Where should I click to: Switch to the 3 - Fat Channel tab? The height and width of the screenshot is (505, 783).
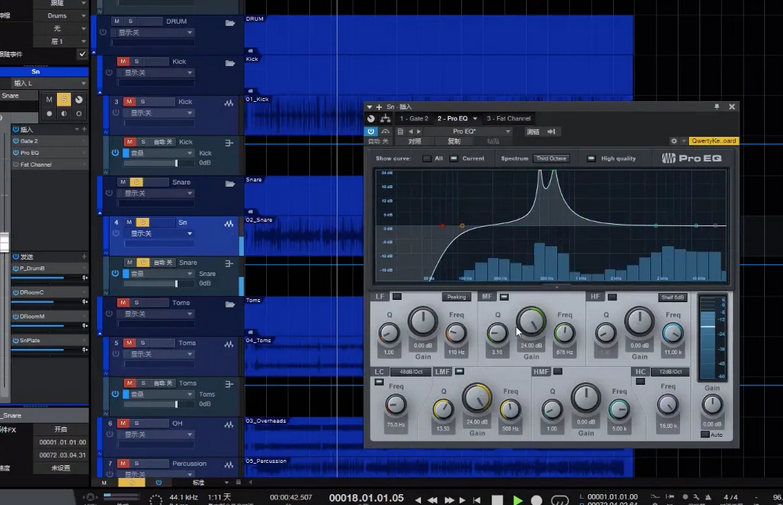click(508, 118)
